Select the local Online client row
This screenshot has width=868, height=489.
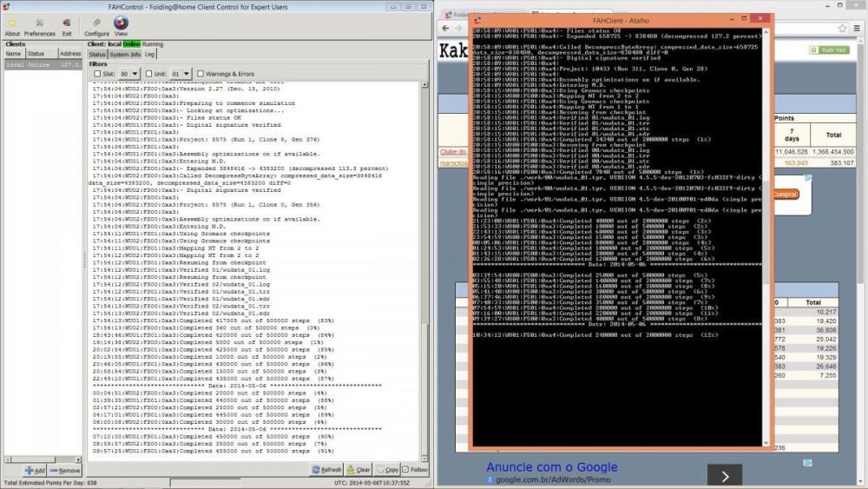pos(43,64)
